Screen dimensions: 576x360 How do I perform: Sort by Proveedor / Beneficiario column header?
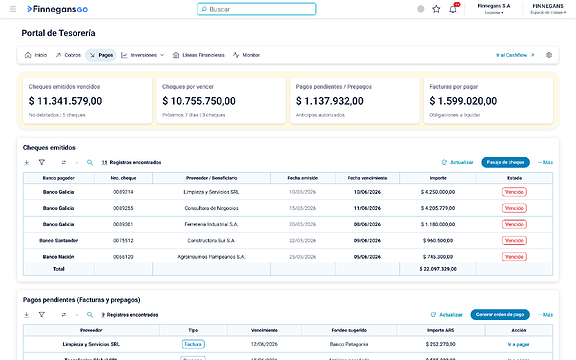pyautogui.click(x=211, y=178)
